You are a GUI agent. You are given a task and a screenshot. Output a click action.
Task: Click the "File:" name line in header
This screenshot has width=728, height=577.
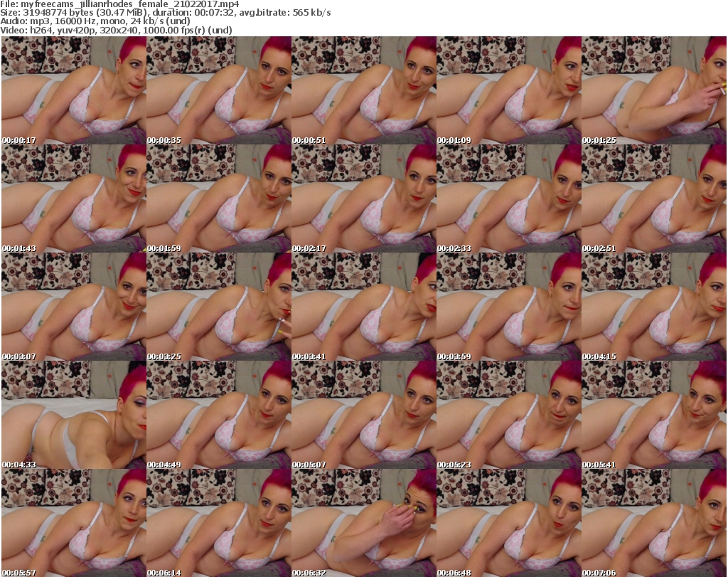tap(119, 4)
